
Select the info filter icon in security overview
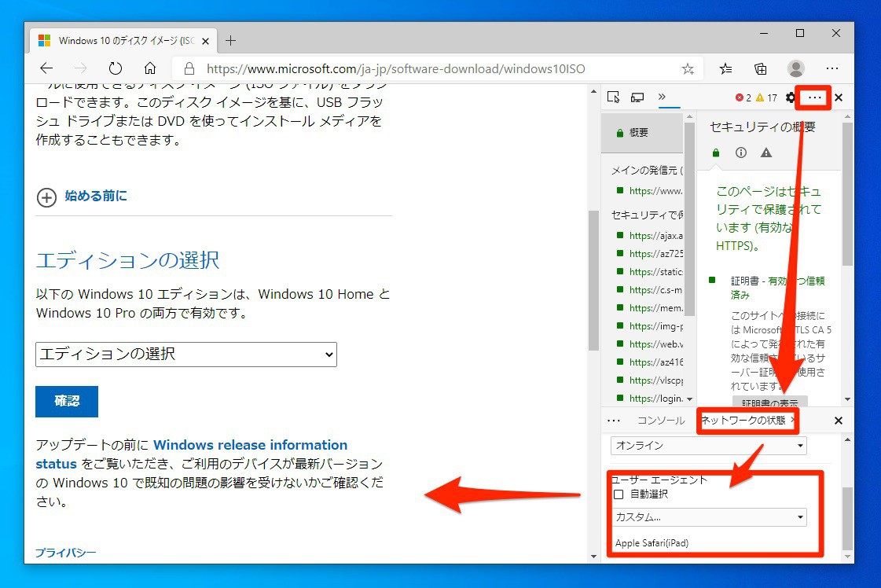[741, 153]
